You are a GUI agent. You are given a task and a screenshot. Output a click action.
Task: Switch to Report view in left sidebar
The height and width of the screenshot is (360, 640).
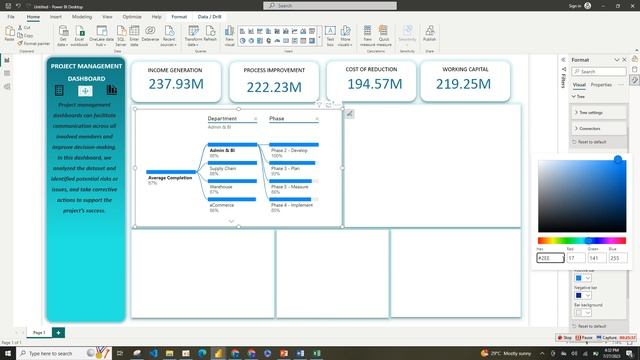click(x=7, y=60)
